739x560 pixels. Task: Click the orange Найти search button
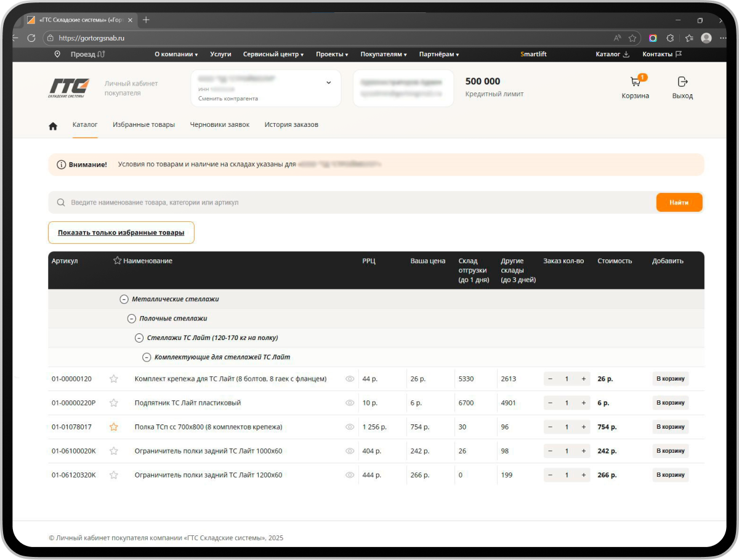[679, 202]
